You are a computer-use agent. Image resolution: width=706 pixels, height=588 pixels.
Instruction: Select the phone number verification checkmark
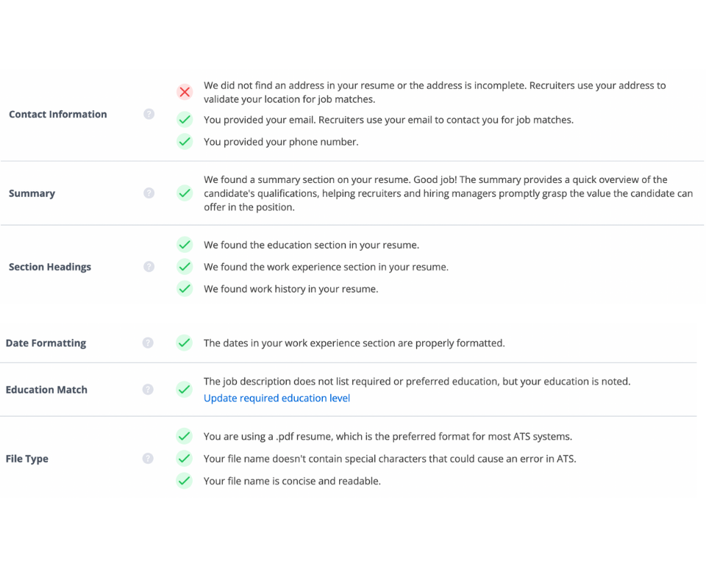185,141
